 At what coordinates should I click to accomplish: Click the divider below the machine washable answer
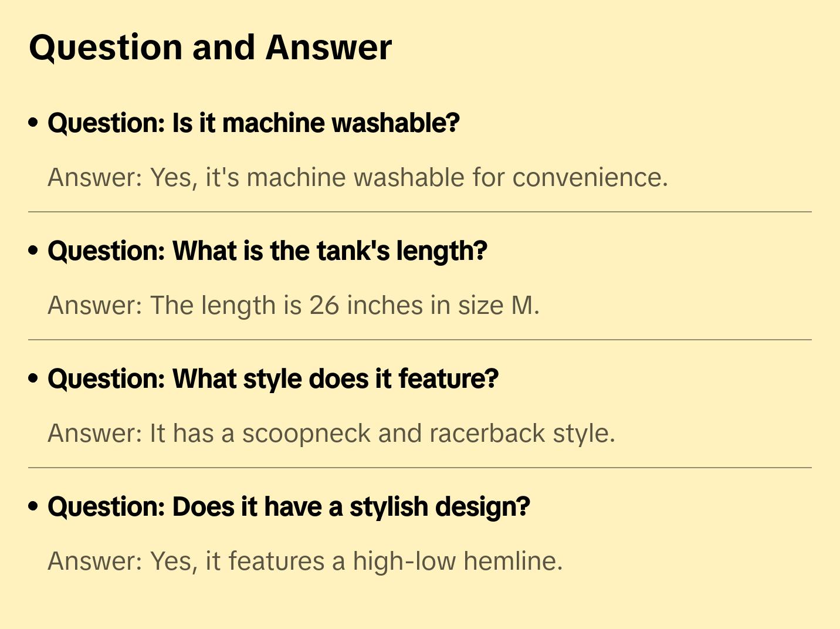[x=420, y=212]
